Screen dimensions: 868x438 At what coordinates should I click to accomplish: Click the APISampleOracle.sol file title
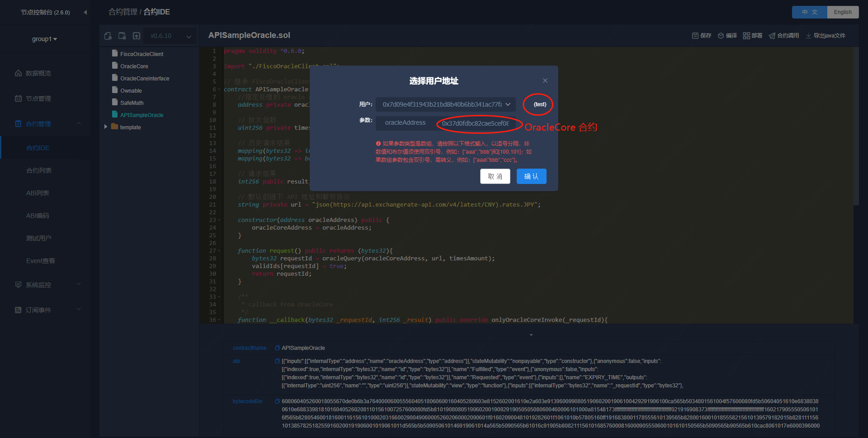(249, 35)
